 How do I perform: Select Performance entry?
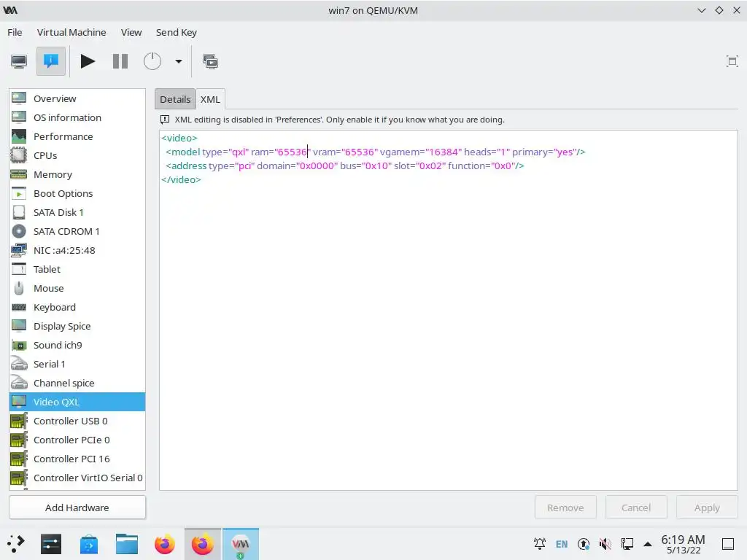[x=77, y=136]
